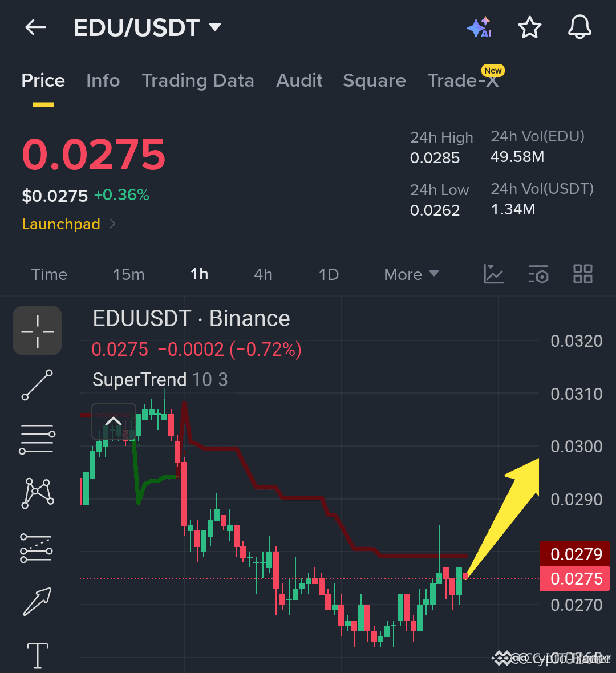Click the 24h High value 0.0285
The width and height of the screenshot is (616, 673).
435,158
